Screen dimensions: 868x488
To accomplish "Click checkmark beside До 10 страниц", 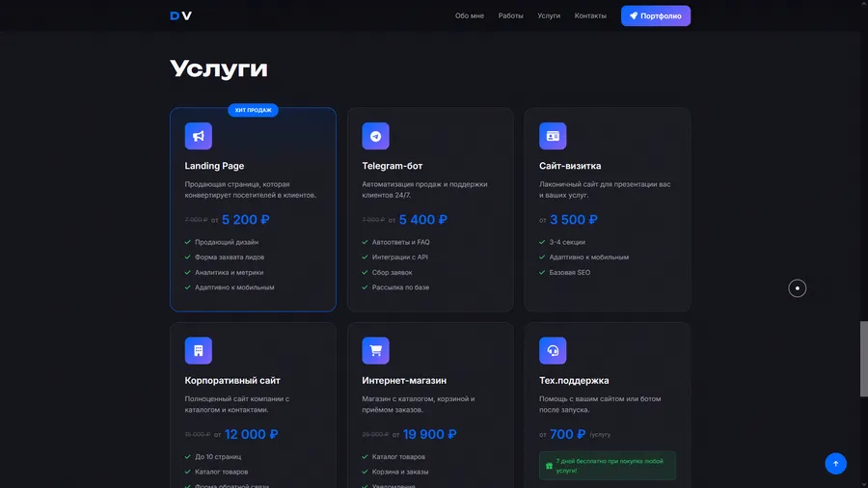I will point(188,457).
